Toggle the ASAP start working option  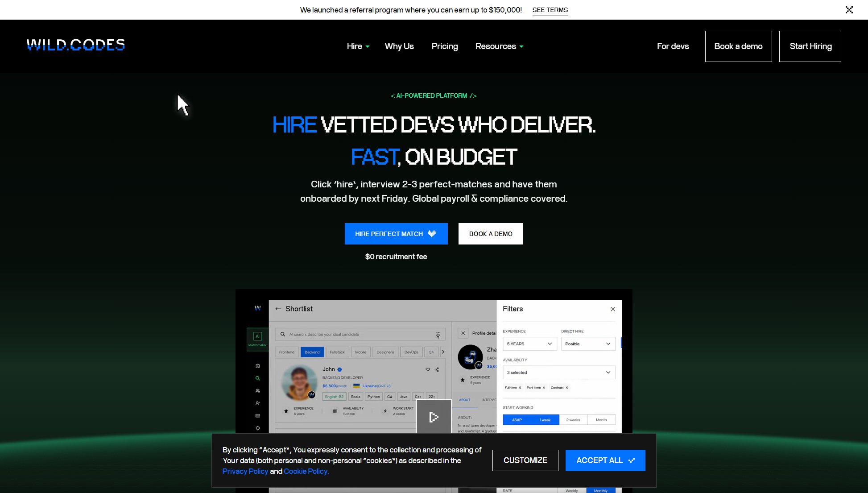pyautogui.click(x=517, y=420)
